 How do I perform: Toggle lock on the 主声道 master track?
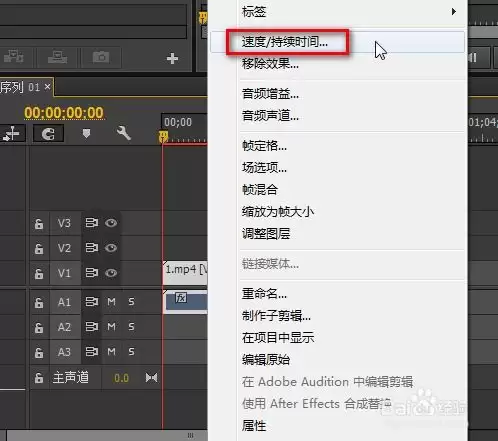point(39,378)
